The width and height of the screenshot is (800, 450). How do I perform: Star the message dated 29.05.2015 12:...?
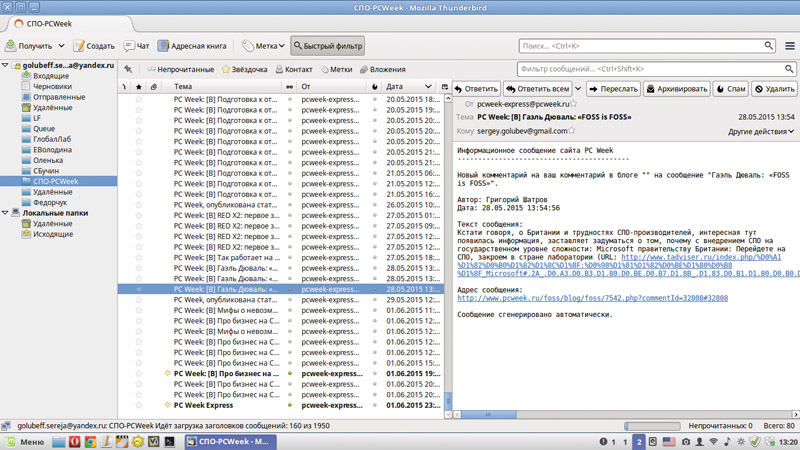coord(139,300)
